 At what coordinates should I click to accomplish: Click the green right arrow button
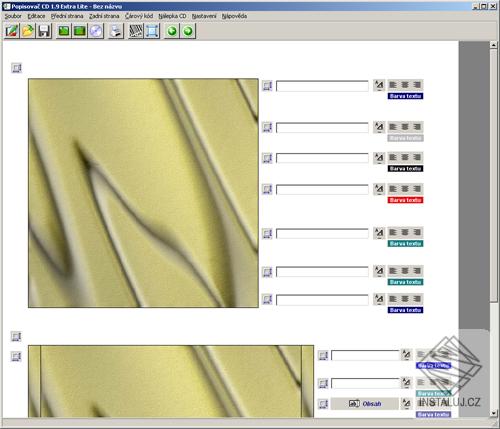188,31
